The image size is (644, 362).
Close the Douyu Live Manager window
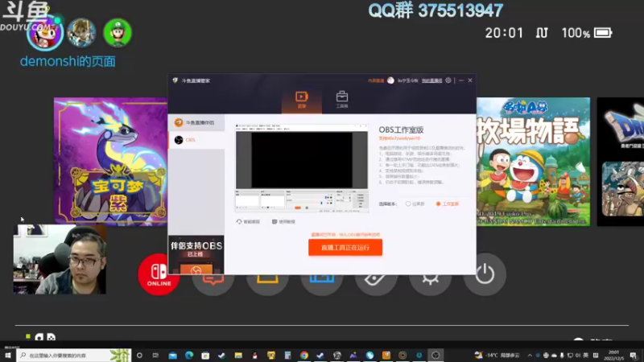[470, 80]
